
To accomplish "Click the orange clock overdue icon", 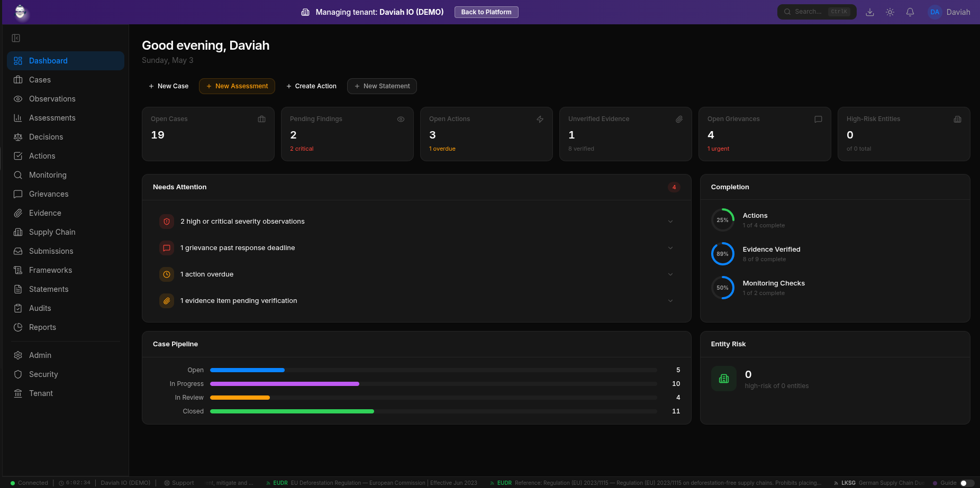I will [167, 274].
